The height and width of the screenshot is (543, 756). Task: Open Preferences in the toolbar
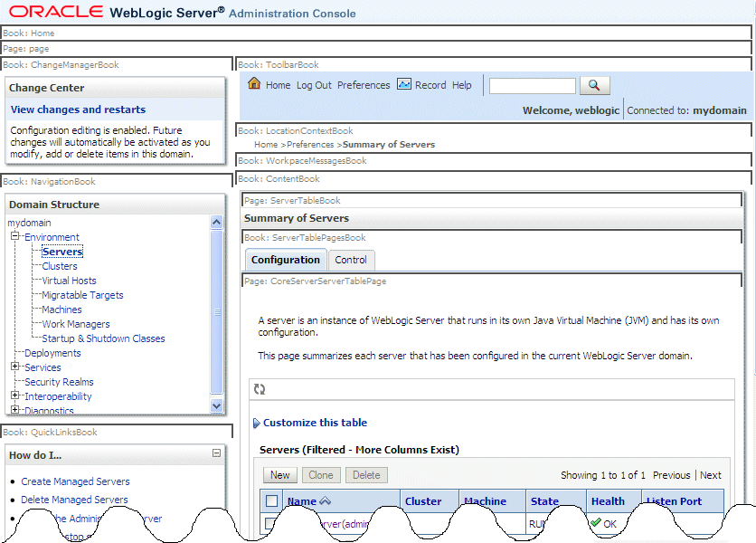tap(364, 85)
